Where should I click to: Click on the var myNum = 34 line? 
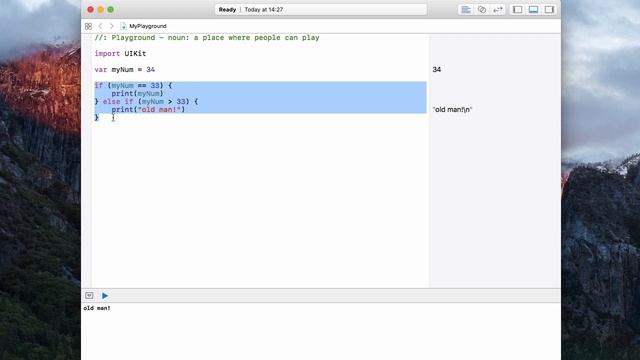(124, 69)
